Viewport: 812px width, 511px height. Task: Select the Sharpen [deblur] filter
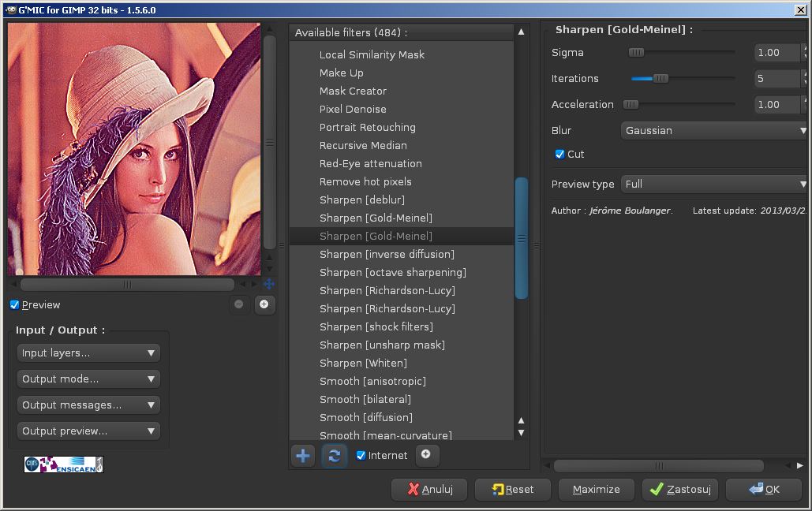click(x=362, y=200)
